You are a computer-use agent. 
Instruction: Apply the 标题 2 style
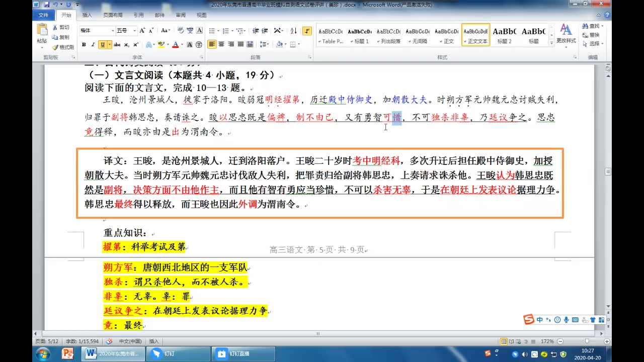(504, 35)
